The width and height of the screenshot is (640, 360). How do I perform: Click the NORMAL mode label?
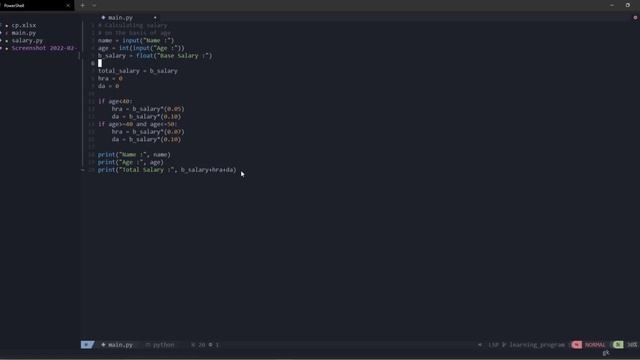click(595, 345)
